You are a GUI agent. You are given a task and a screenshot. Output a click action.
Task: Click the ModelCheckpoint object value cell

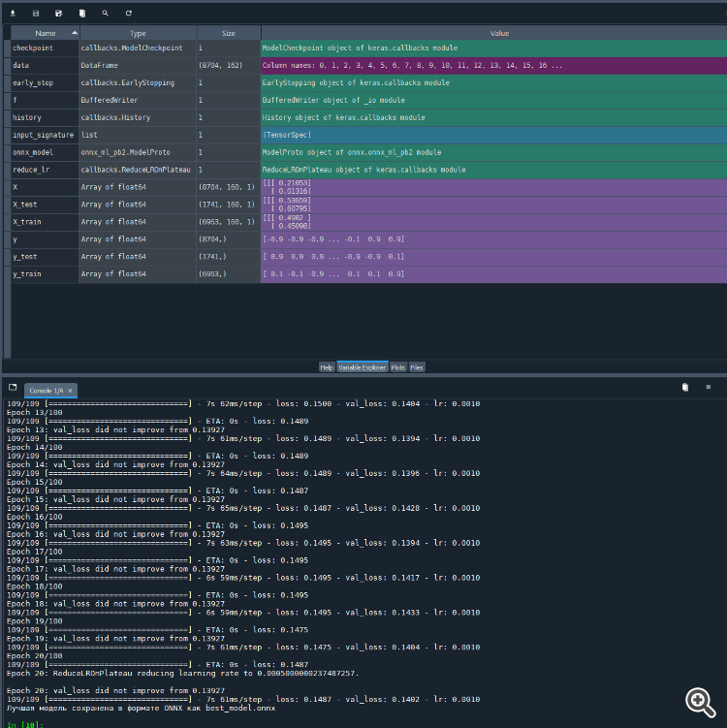[494, 48]
